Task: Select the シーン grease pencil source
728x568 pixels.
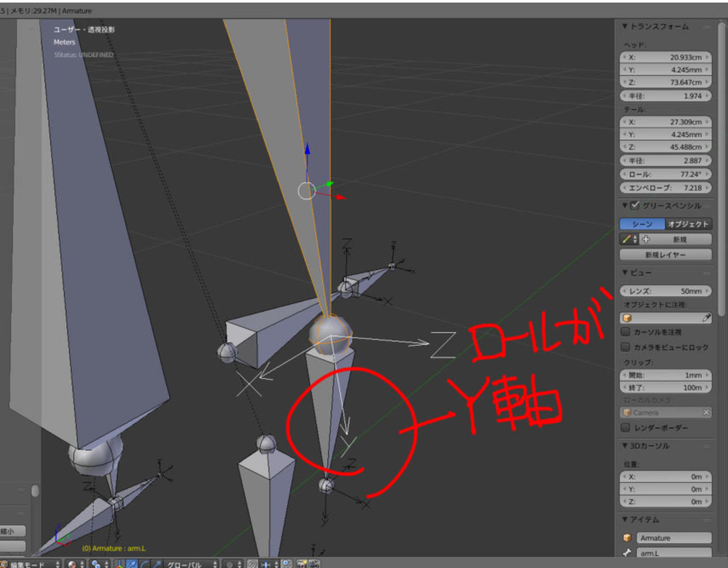Action: click(x=642, y=224)
